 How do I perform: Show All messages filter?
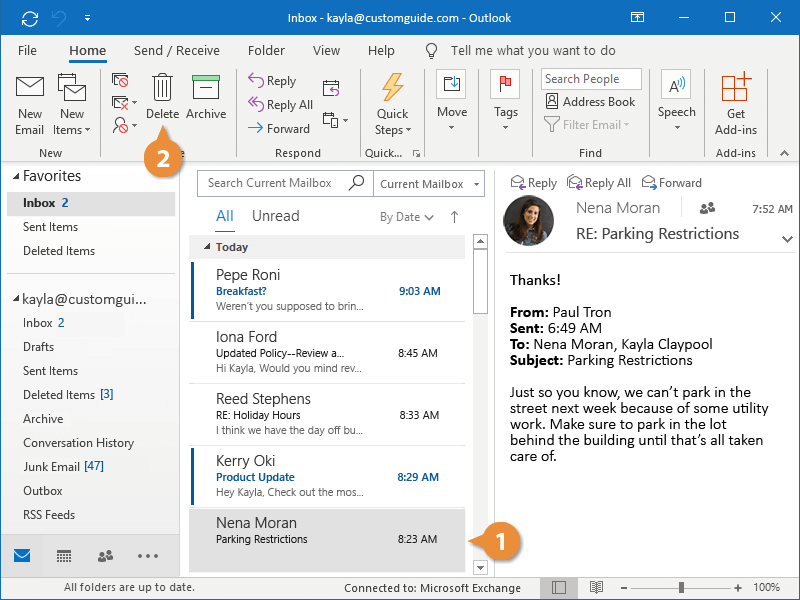(224, 216)
